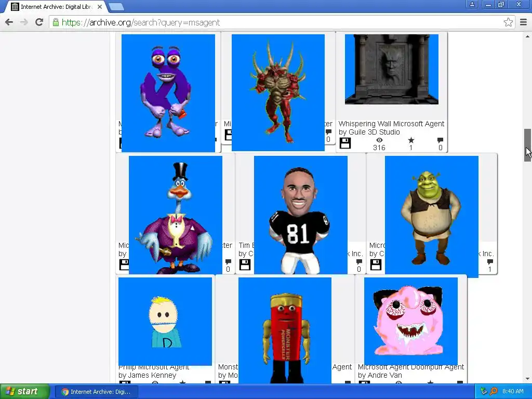The width and height of the screenshot is (532, 399).
Task: Click the Andre Van author text
Action: (x=385, y=375)
